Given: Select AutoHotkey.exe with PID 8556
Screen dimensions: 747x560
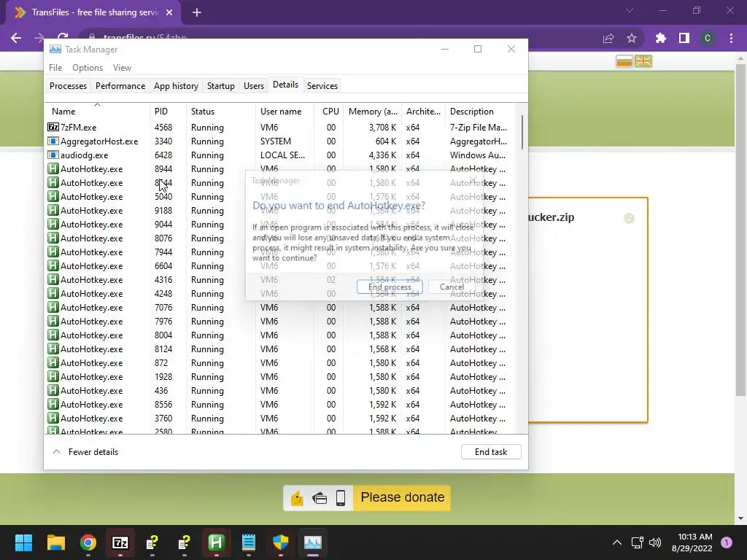Looking at the screenshot, I should pyautogui.click(x=280, y=404).
